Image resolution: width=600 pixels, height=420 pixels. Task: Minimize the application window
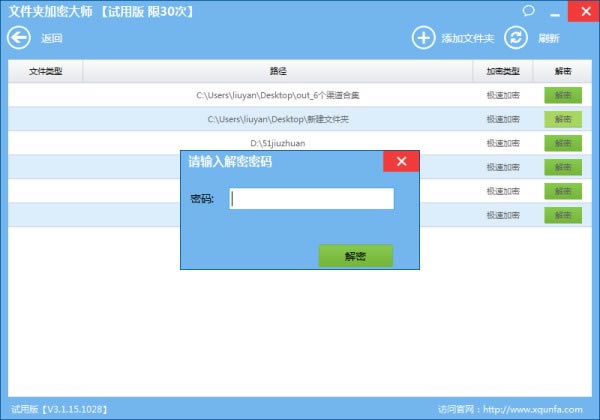pos(553,11)
